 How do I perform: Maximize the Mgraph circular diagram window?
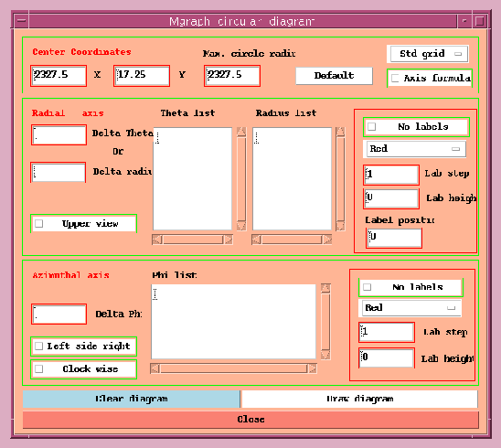(480, 21)
